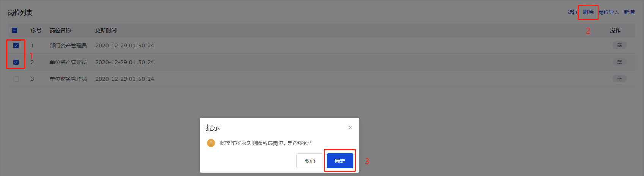Click the 删除 link in the header

[x=588, y=12]
